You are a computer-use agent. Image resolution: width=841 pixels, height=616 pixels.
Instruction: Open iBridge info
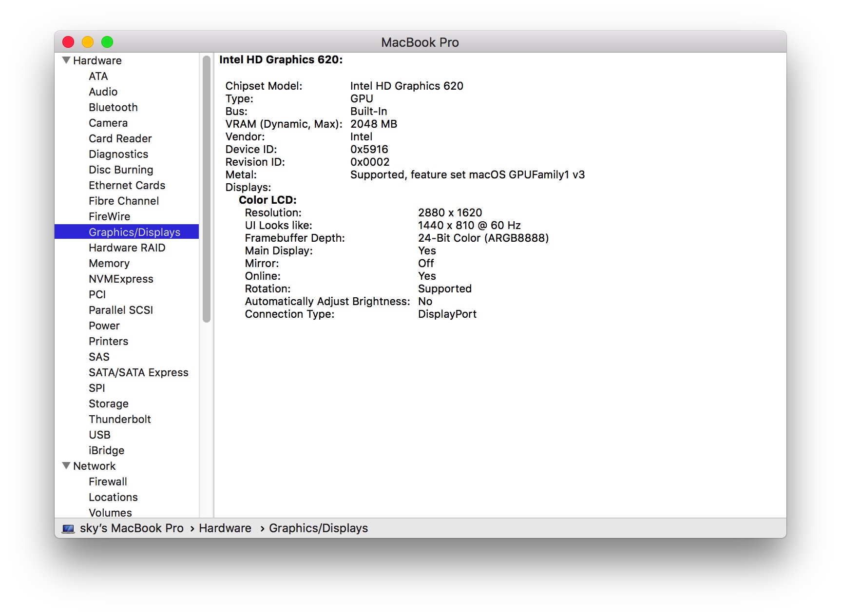click(x=106, y=450)
